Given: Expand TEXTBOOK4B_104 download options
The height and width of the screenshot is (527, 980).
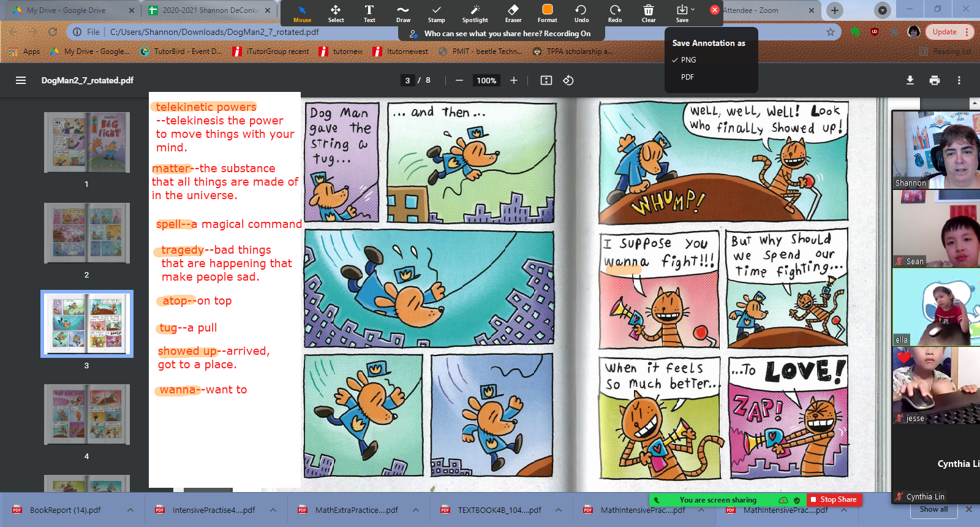Looking at the screenshot, I should click(559, 510).
